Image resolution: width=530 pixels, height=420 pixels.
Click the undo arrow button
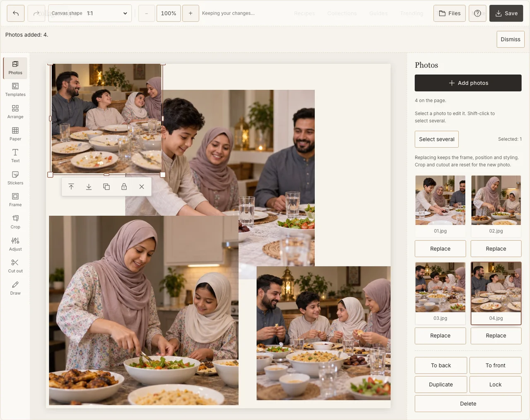click(16, 13)
